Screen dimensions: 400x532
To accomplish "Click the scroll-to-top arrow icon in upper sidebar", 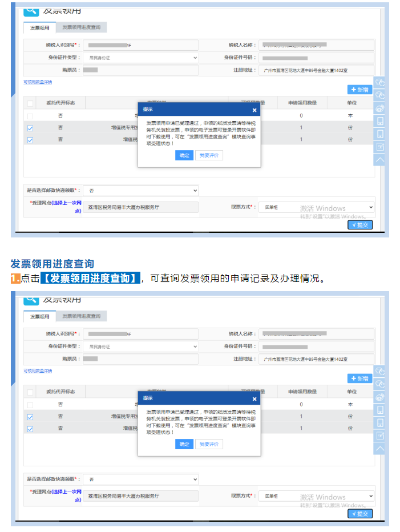I will pyautogui.click(x=381, y=160).
